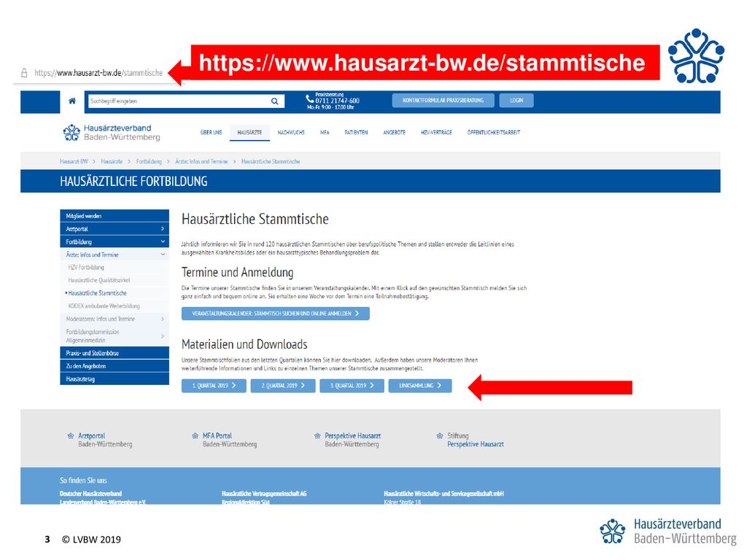Click the address bar URL text
The width and height of the screenshot is (747, 560).
[x=98, y=73]
